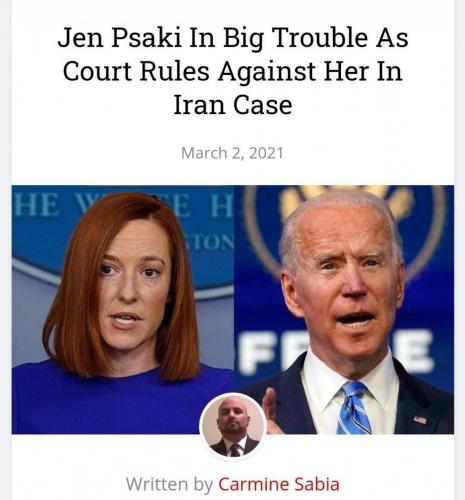The width and height of the screenshot is (465, 500).
Task: Select the 'Jen Psaki In Big Trouble' headline line
Action: (233, 38)
